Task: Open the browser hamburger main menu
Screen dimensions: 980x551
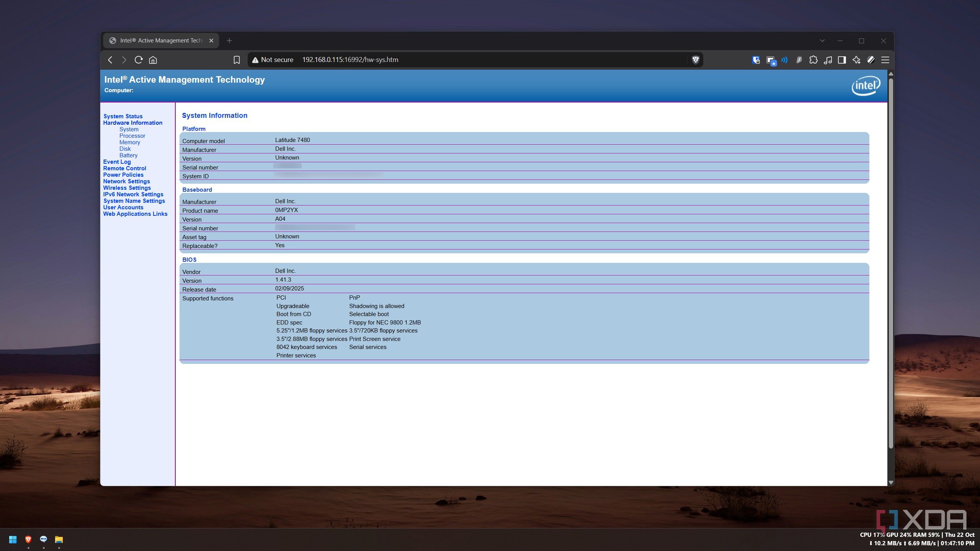Action: [x=885, y=60]
